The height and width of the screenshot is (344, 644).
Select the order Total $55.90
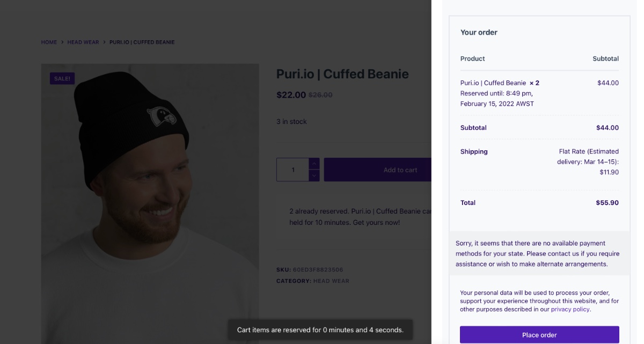tap(608, 202)
